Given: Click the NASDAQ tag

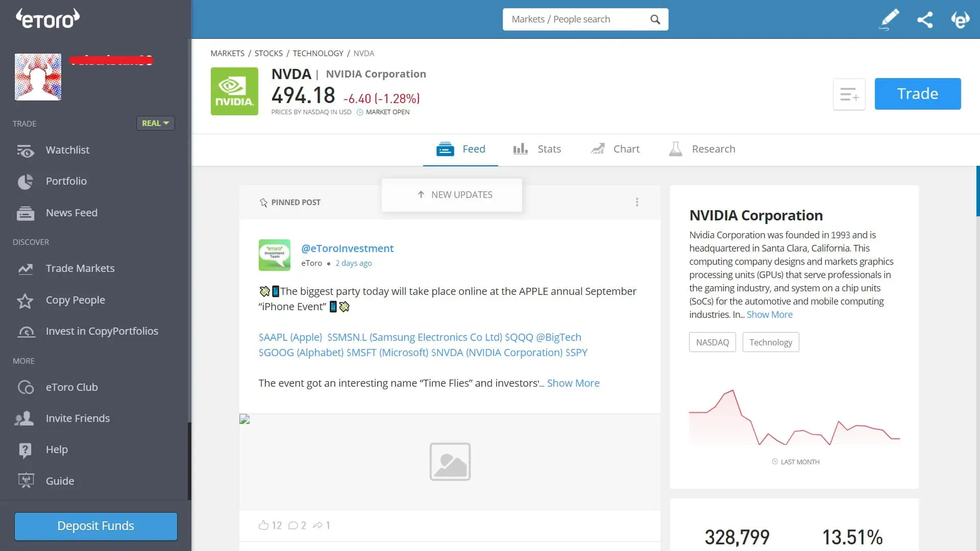Looking at the screenshot, I should (x=713, y=342).
